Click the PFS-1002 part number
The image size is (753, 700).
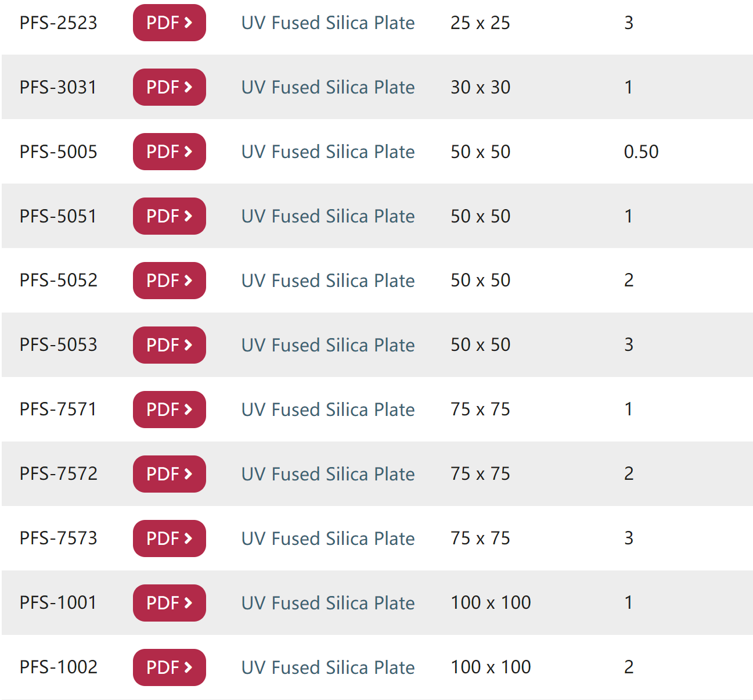tap(59, 667)
